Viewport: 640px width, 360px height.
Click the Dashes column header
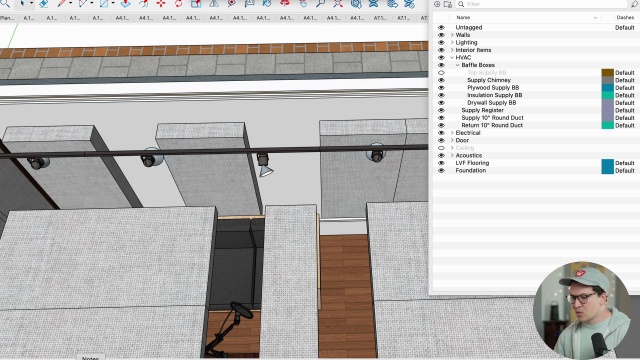[x=625, y=18]
